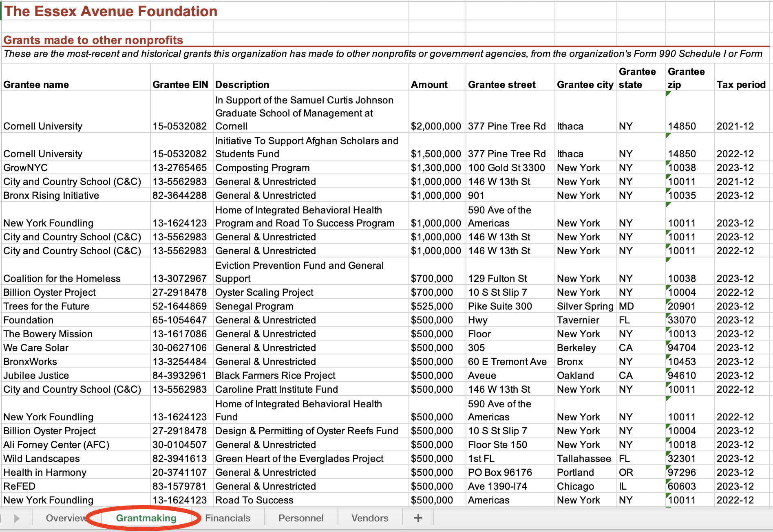
Task: Switch to the Financials tab
Action: tap(227, 518)
